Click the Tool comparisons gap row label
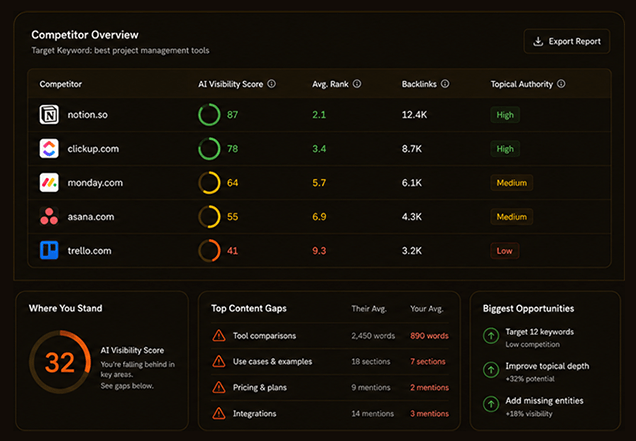 pyautogui.click(x=264, y=336)
